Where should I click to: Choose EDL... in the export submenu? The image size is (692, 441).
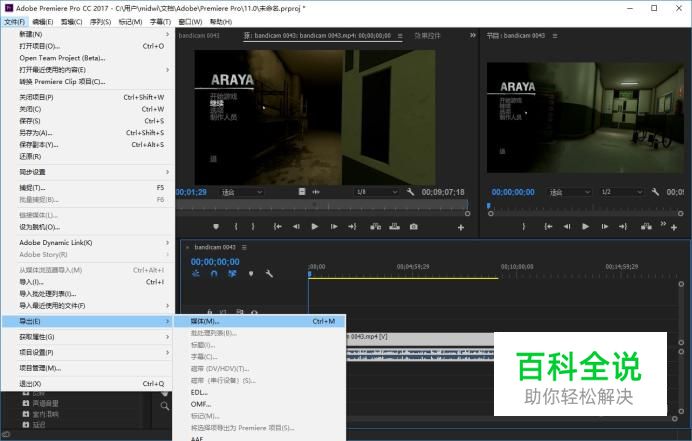pos(259,392)
